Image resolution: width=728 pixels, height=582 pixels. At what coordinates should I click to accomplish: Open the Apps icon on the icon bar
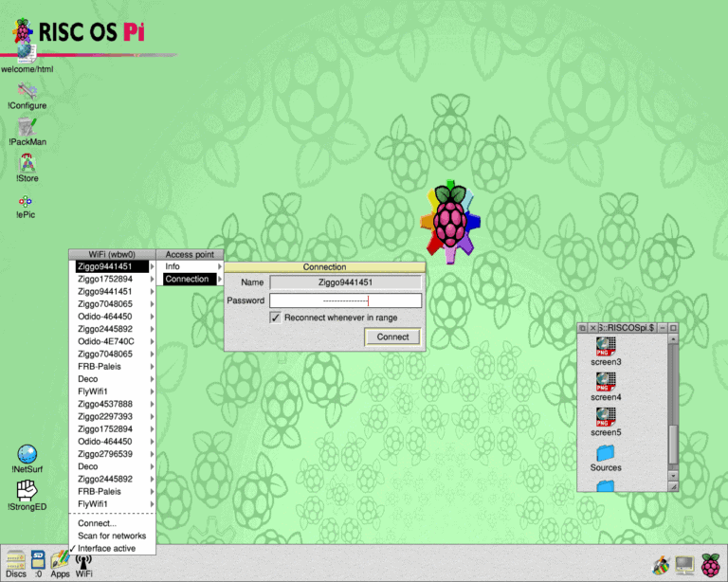[x=60, y=563]
